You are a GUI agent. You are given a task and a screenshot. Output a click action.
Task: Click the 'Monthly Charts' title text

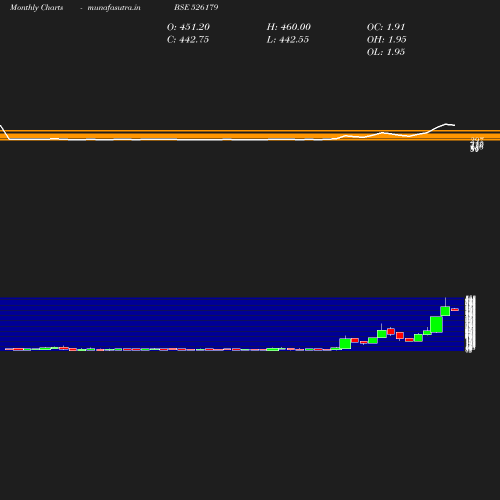36,8
